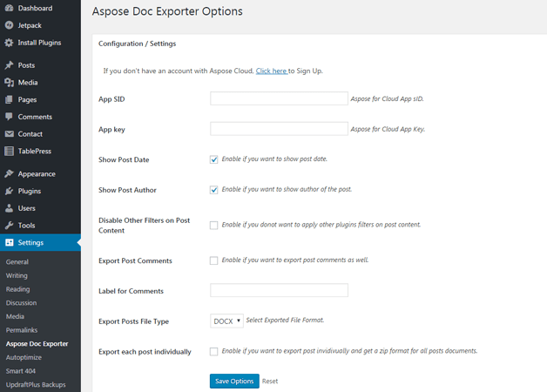Click the Dashboard gauge icon
This screenshot has height=392, width=547.
click(9, 8)
